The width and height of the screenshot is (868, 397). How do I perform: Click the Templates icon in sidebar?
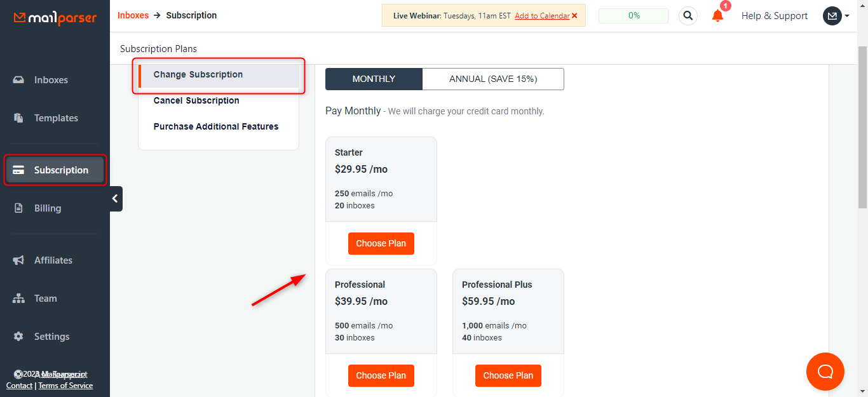tap(18, 118)
